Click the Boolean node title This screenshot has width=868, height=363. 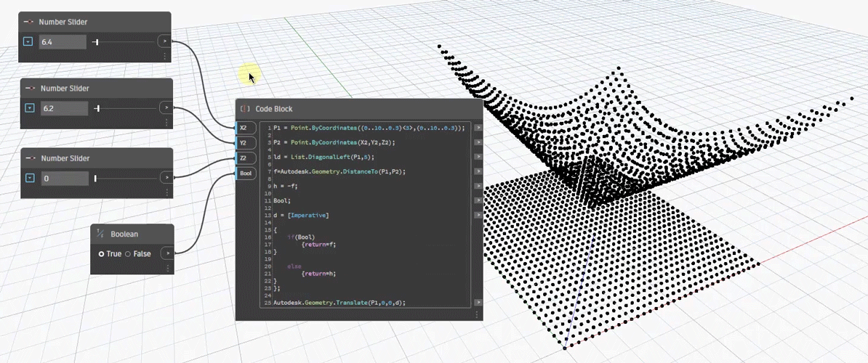[x=124, y=234]
